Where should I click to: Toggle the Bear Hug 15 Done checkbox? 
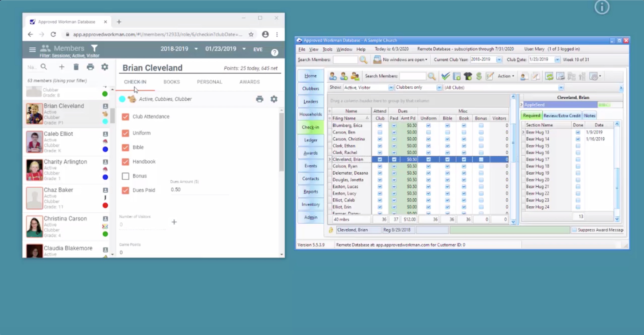(x=578, y=146)
